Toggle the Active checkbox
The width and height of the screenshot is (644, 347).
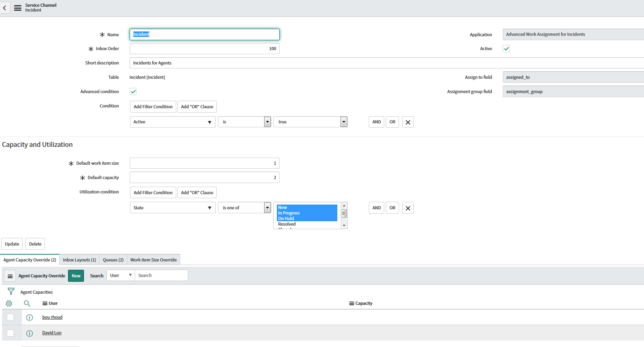[506, 49]
